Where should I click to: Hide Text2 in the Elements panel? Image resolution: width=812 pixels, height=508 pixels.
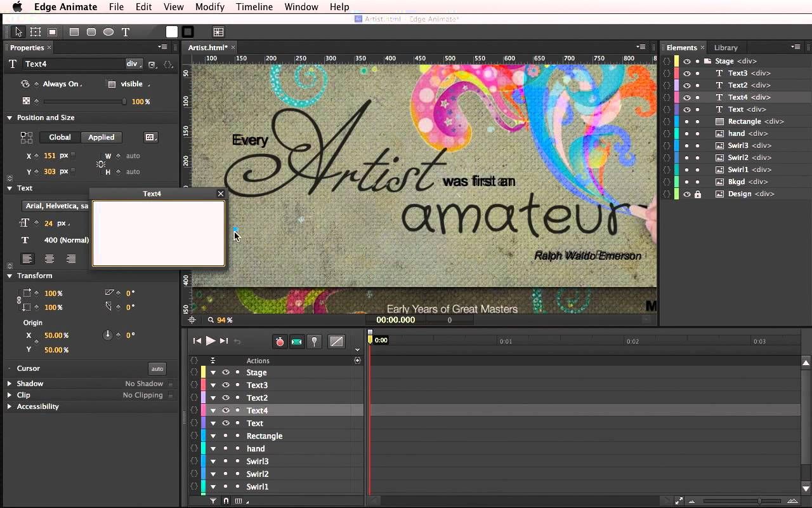[x=686, y=85]
